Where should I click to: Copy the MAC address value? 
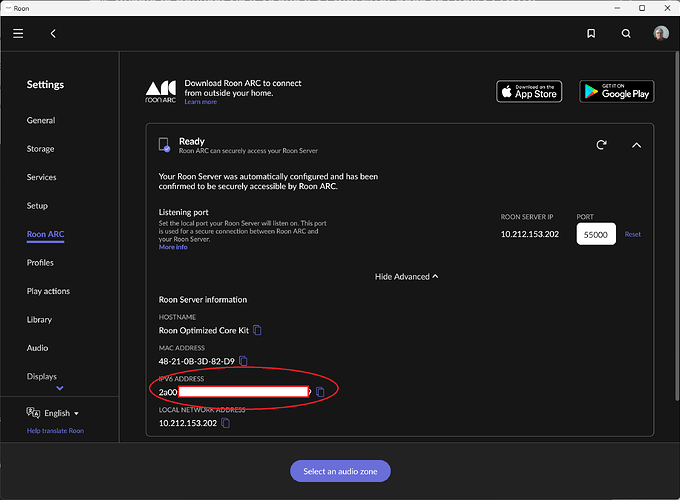pyautogui.click(x=243, y=361)
